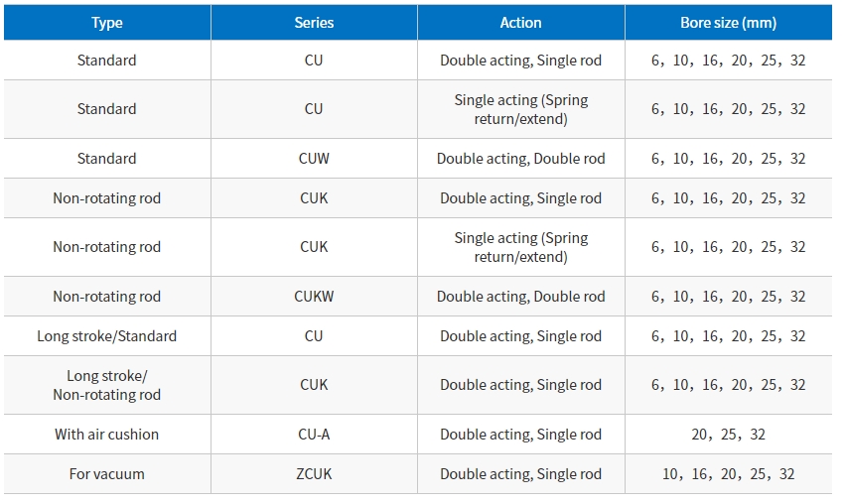846x504 pixels.
Task: Click Double acting, Double rod in CUW row
Action: [520, 159]
